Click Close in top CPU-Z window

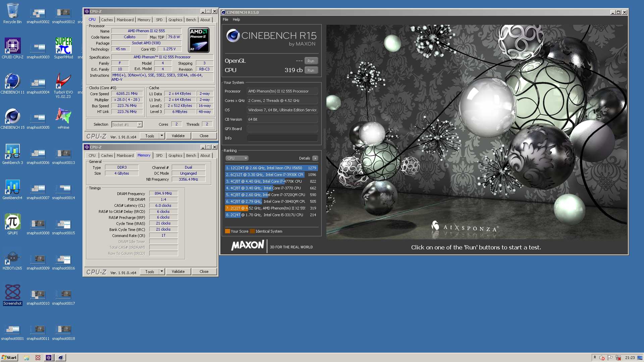pos(204,136)
